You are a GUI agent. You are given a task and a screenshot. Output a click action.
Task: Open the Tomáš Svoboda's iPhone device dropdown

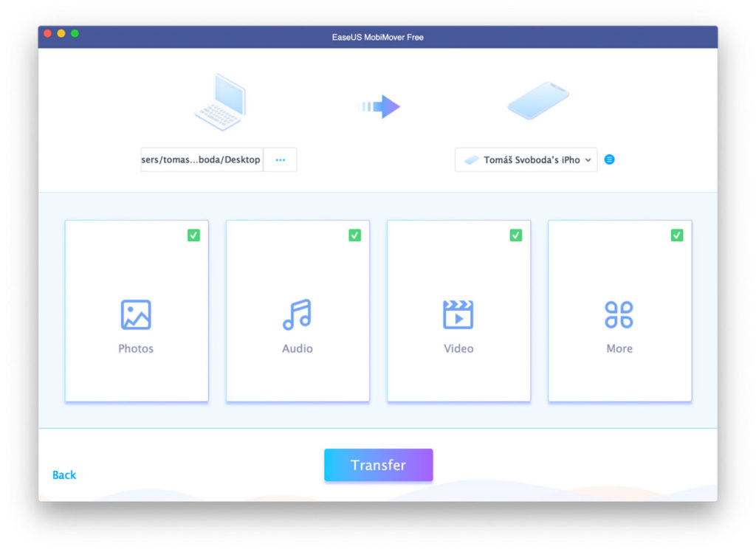[x=526, y=159]
